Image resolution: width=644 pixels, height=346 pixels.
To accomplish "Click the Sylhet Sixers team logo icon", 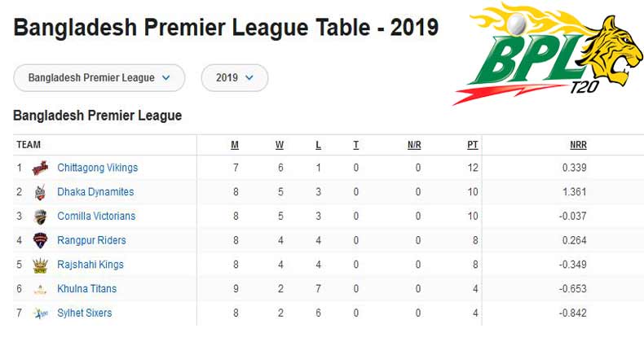I will click(x=40, y=313).
